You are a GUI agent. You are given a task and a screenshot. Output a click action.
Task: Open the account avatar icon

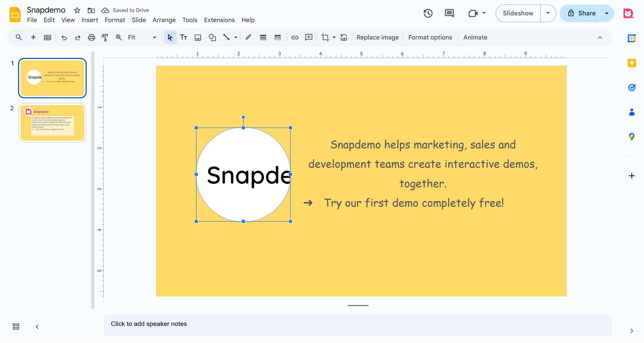pyautogui.click(x=628, y=13)
